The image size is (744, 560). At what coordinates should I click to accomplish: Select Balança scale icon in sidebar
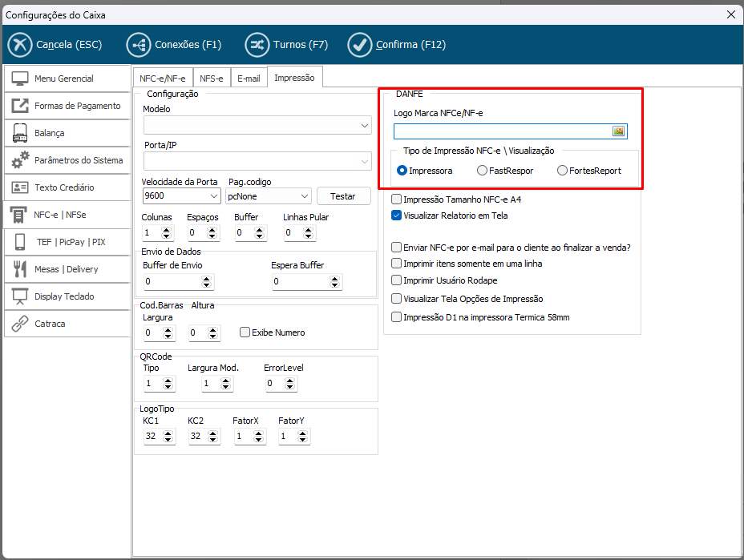pyautogui.click(x=20, y=133)
